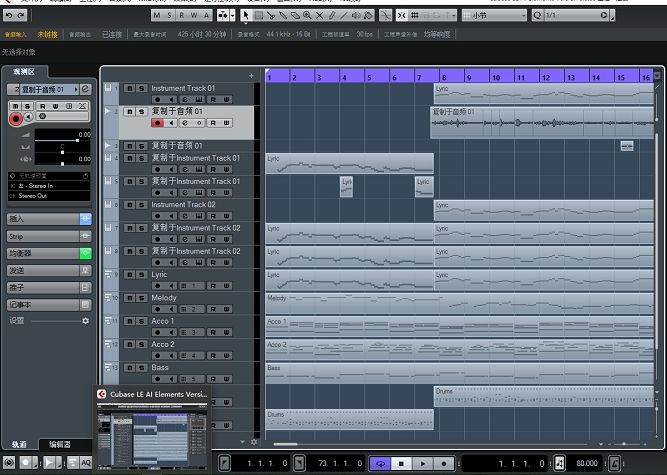
Task: Click the red record enable button in inspector
Action: [x=16, y=119]
